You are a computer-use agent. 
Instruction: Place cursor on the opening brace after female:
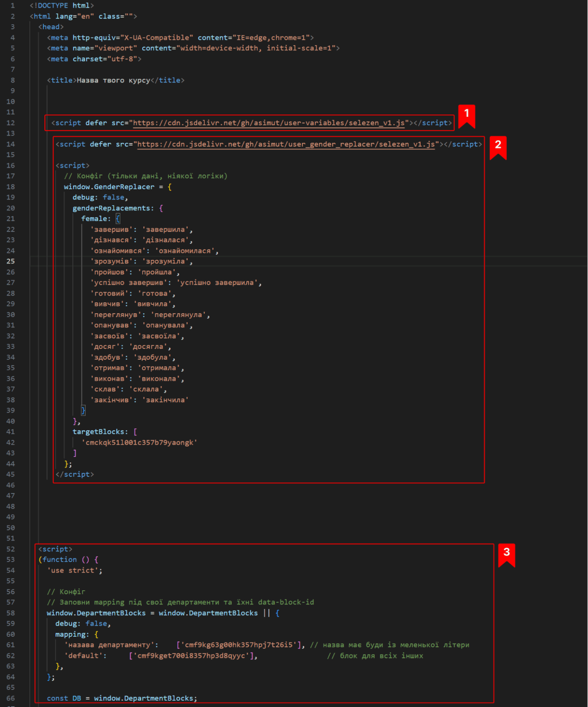click(x=118, y=219)
